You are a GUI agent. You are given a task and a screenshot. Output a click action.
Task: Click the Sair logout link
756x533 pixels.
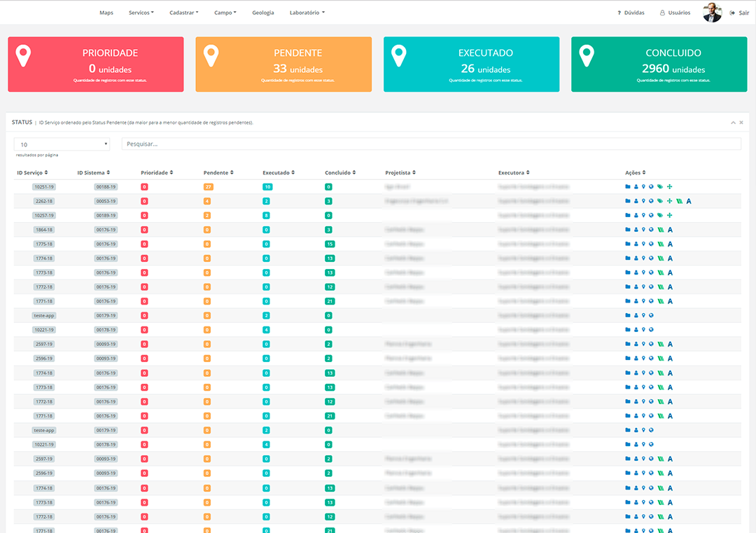pyautogui.click(x=739, y=13)
